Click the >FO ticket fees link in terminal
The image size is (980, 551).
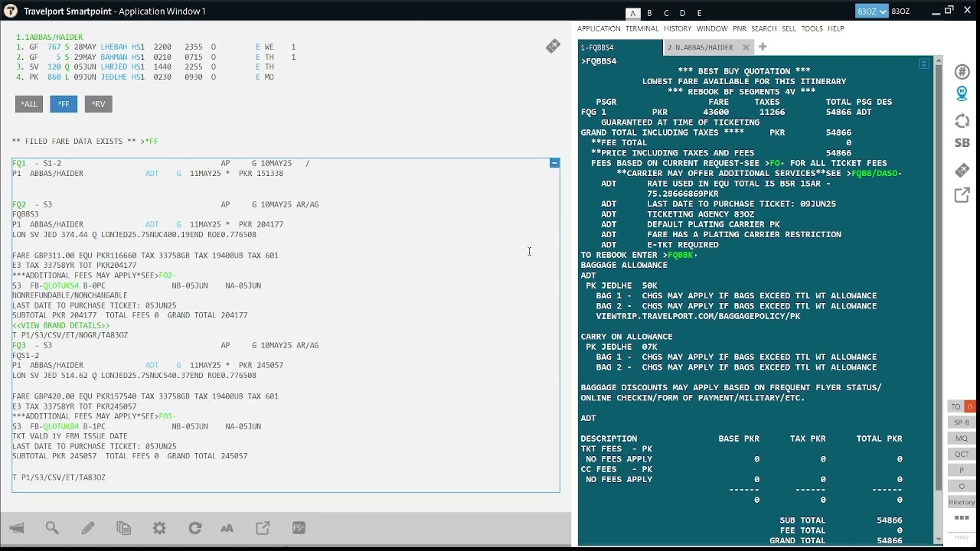774,163
